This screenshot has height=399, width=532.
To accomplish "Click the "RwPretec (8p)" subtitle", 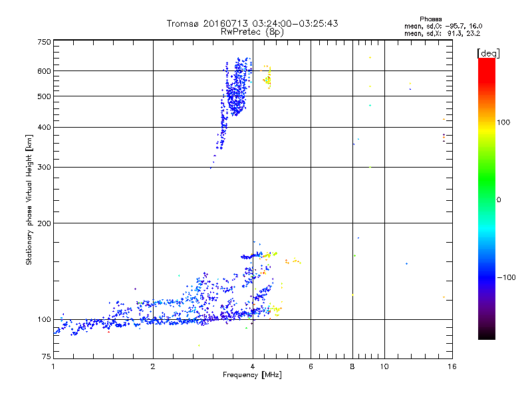I will pyautogui.click(x=253, y=32).
